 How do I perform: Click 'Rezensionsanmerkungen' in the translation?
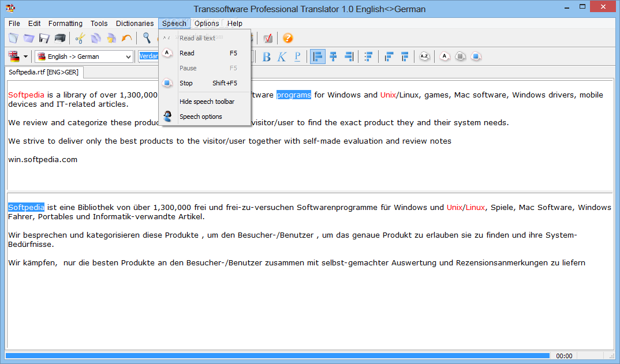coord(502,263)
